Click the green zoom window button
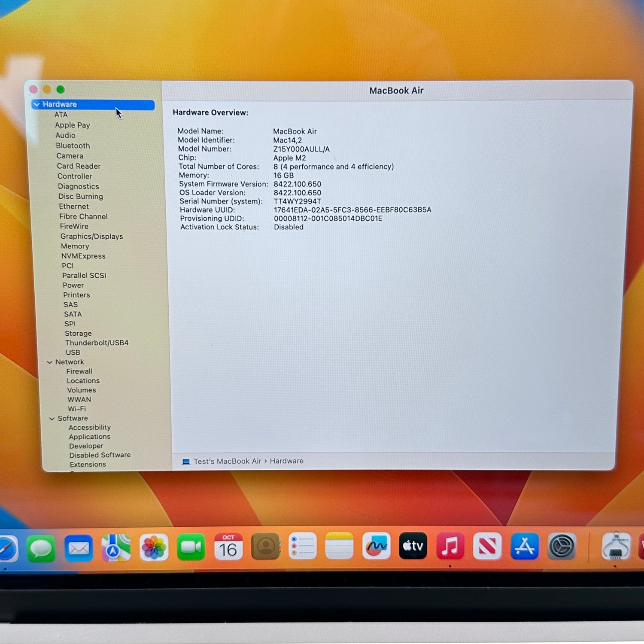644x644 pixels. tap(61, 90)
